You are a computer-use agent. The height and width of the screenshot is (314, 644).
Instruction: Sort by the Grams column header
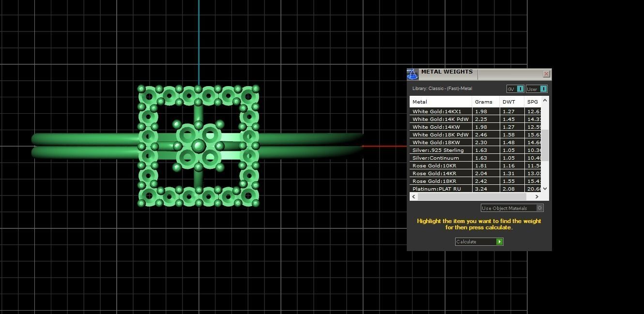click(x=486, y=102)
